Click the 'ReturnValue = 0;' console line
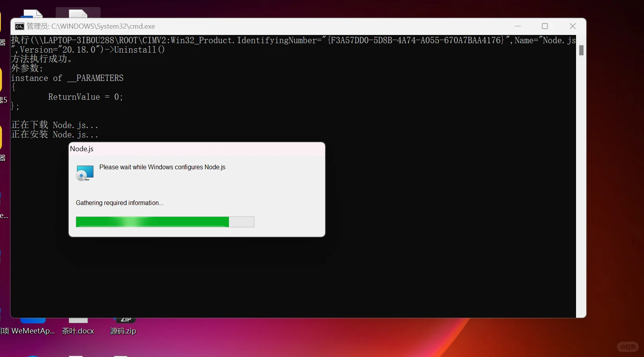Image resolution: width=644 pixels, height=357 pixels. (x=86, y=97)
